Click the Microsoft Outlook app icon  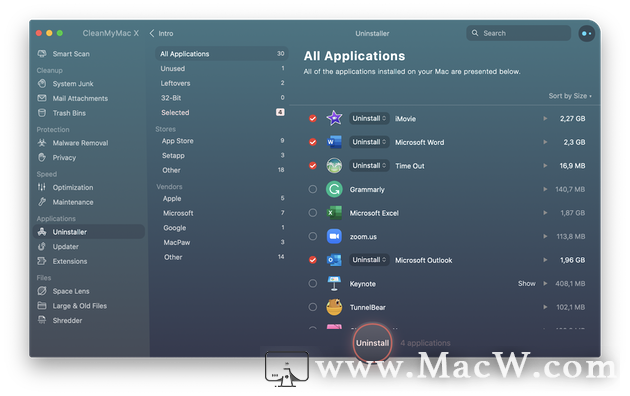[x=334, y=260]
